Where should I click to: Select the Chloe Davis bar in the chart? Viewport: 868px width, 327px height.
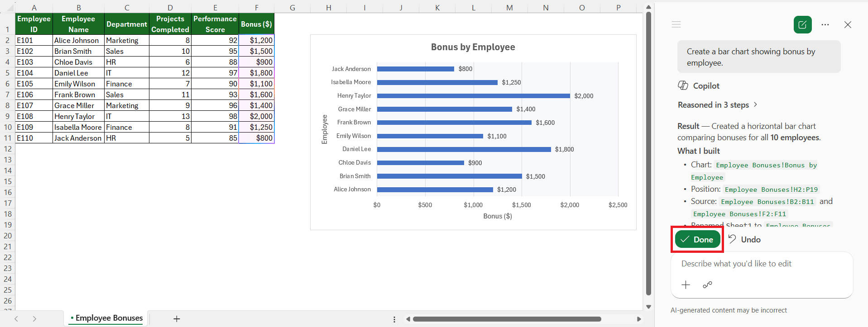click(x=420, y=163)
